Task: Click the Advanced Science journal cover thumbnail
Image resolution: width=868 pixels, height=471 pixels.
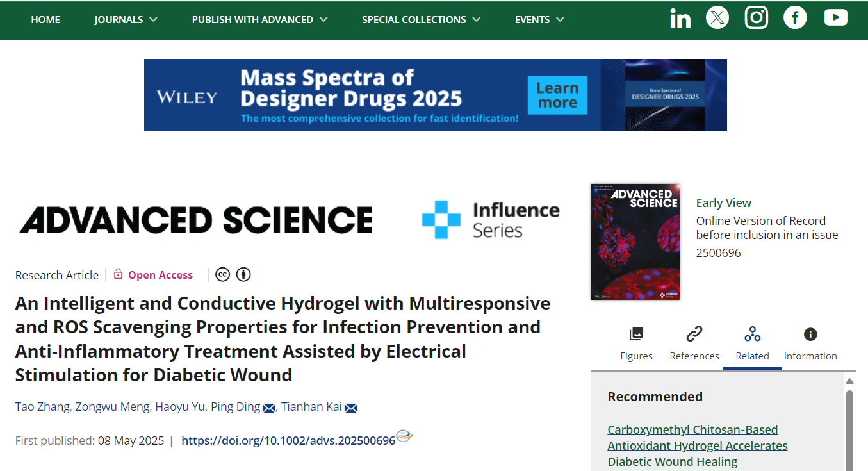Action: 635,242
